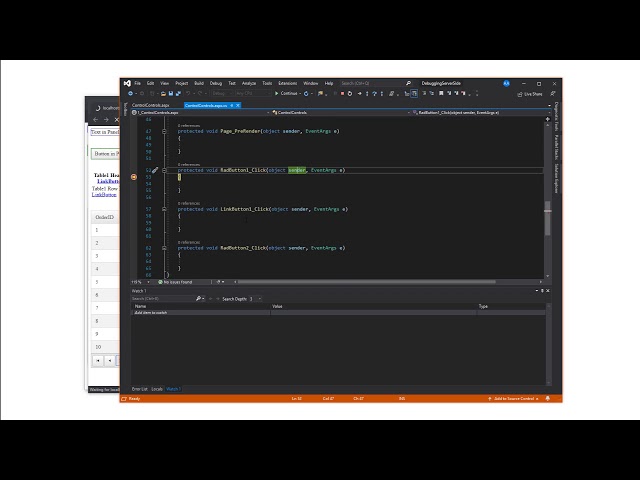This screenshot has height=480, width=640.
Task: Click the notification bell in the status bar
Action: [x=548, y=398]
